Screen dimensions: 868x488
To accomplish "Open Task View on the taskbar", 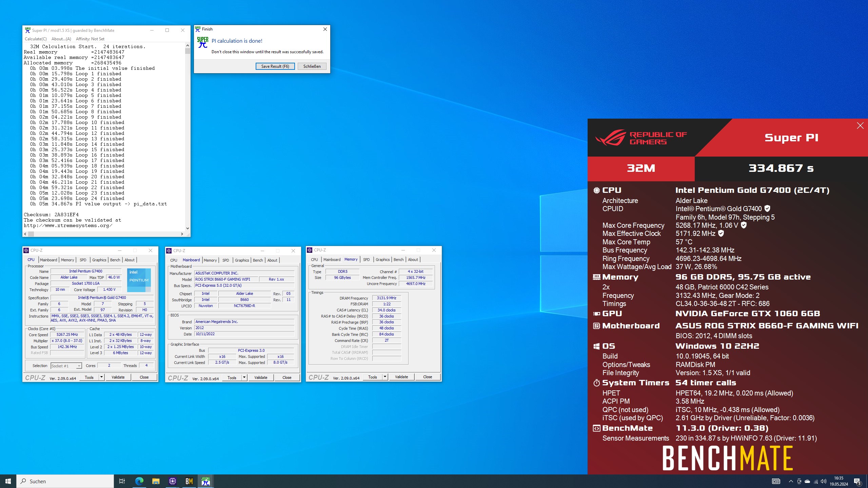I will point(122,481).
